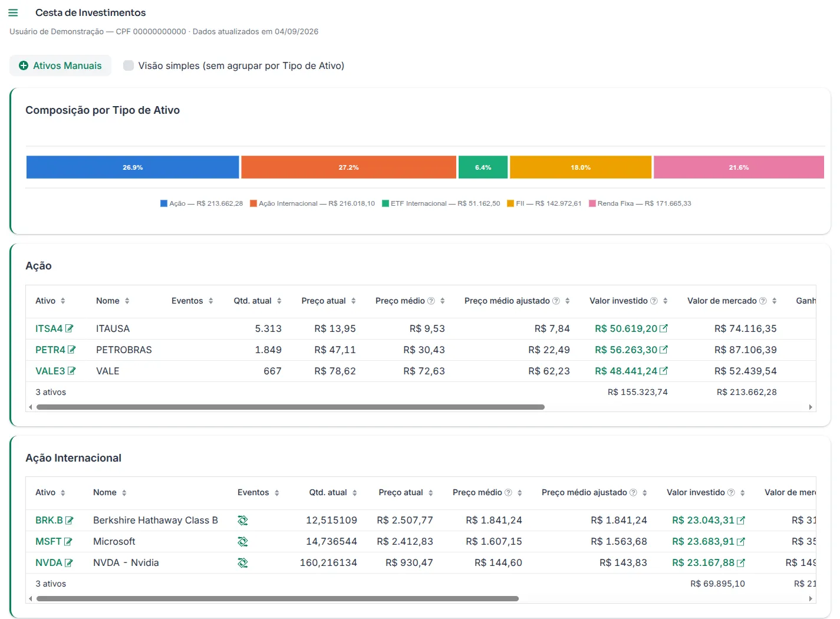Open the R$ 56.263,30 invested value link
Viewport: 840px width, 619px height.
pos(626,350)
